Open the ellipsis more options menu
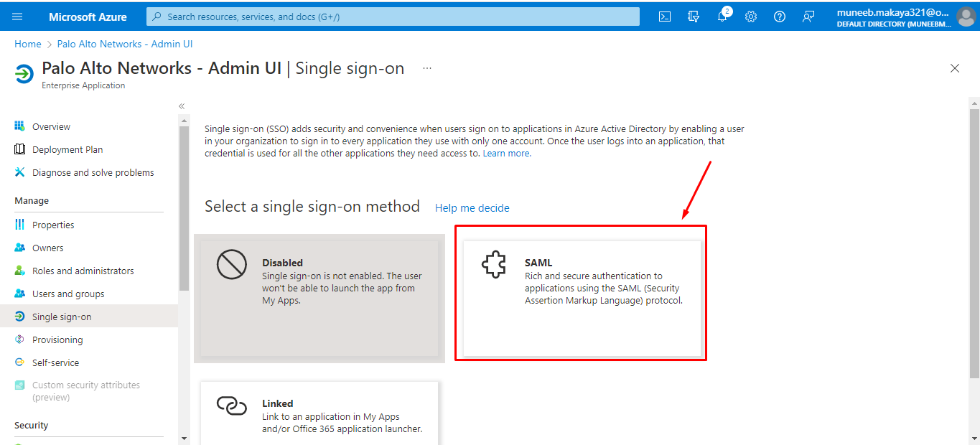This screenshot has height=445, width=980. tap(427, 68)
